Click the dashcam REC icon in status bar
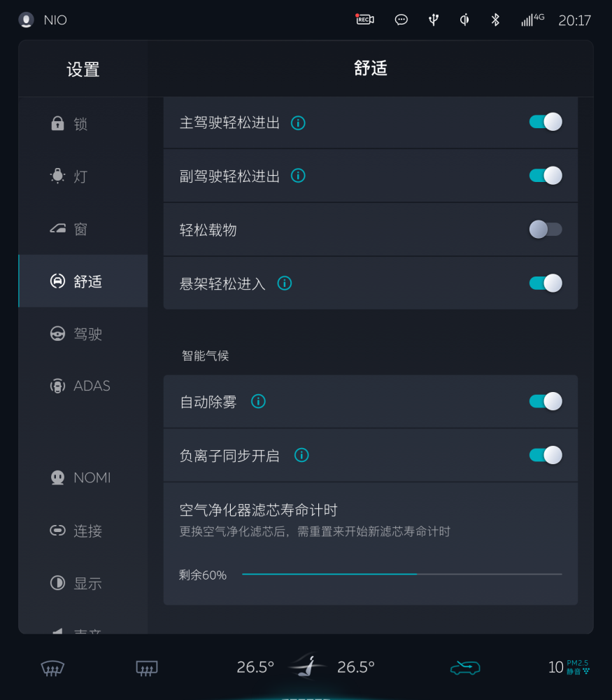The image size is (612, 700). (x=364, y=20)
